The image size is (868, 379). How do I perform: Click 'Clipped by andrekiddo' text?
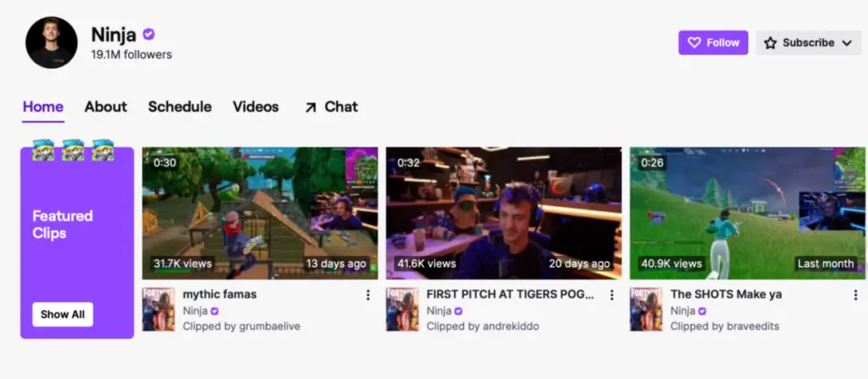tap(482, 326)
